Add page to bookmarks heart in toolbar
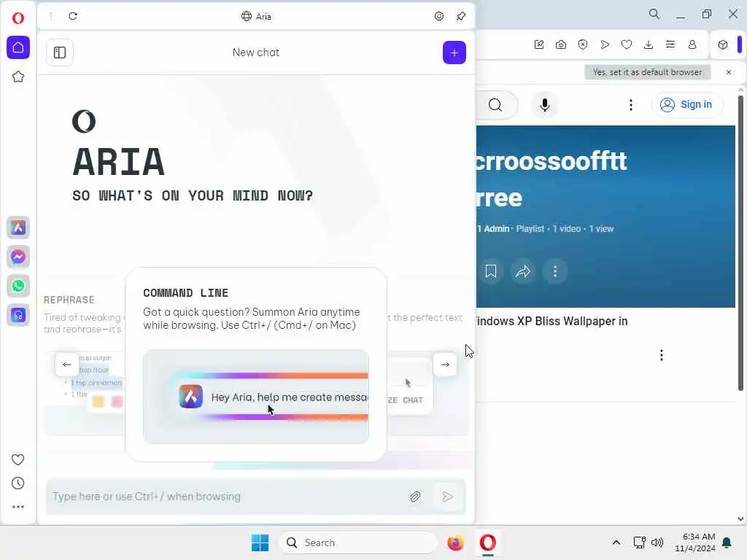This screenshot has width=747, height=560. 627,44
